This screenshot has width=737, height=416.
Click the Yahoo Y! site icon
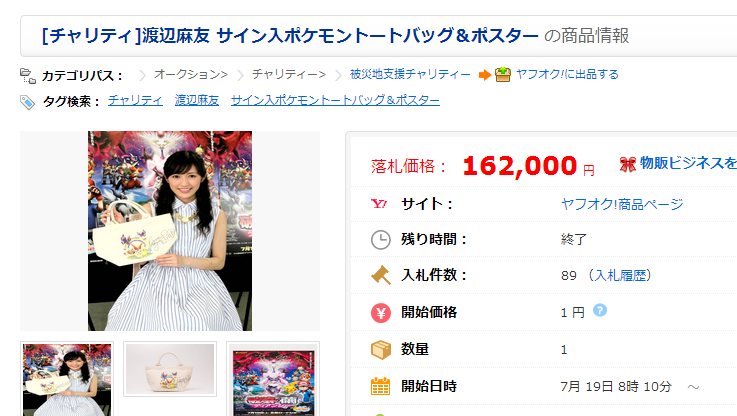click(x=379, y=204)
